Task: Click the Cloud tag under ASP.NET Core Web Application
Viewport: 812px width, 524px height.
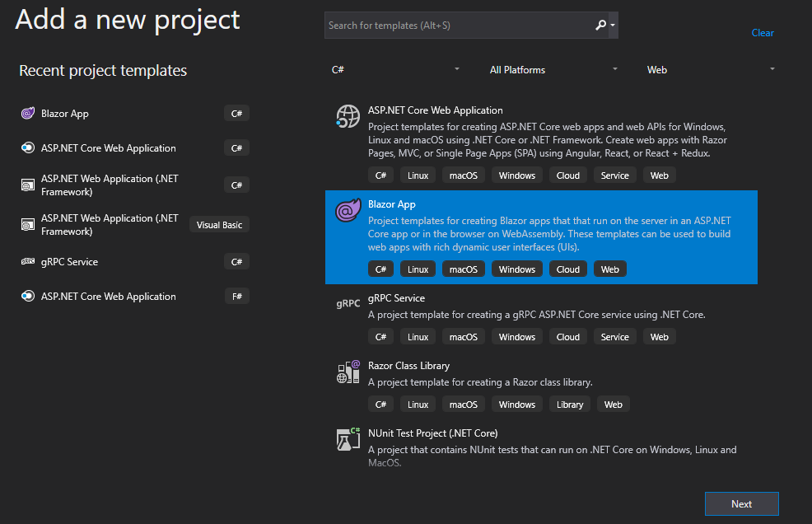Action: tap(567, 175)
